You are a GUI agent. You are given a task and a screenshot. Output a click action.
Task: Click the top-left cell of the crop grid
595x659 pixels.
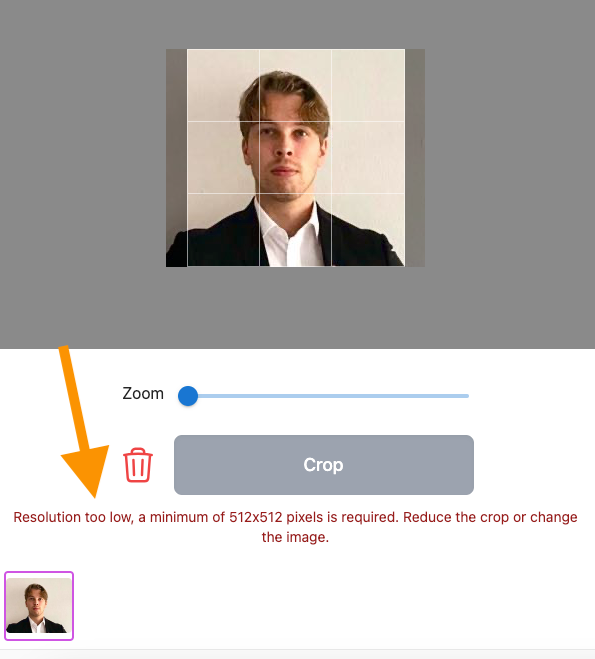click(x=223, y=85)
